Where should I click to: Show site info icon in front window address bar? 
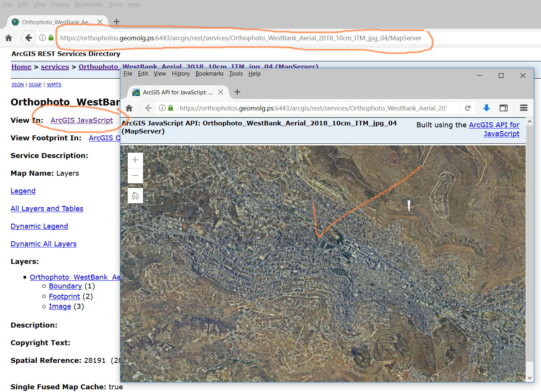(x=162, y=108)
